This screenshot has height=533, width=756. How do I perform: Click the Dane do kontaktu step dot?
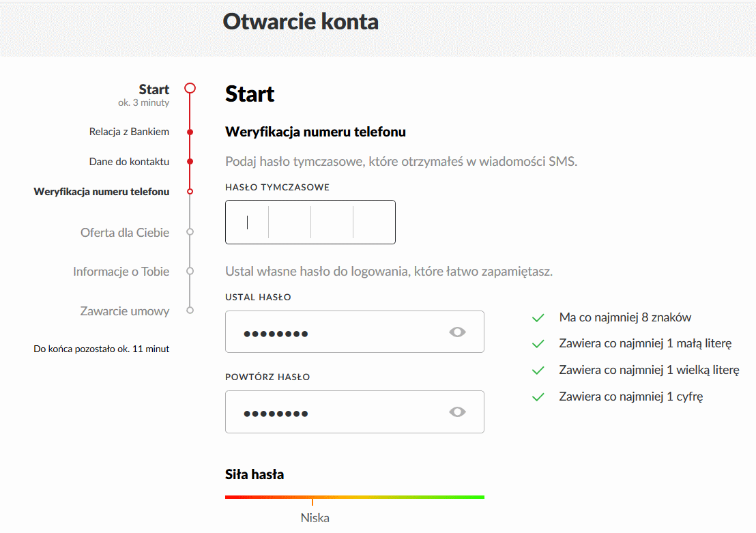tap(190, 162)
